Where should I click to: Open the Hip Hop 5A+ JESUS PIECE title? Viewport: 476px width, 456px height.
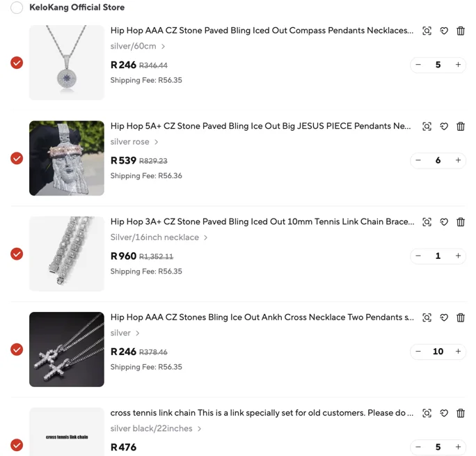click(260, 126)
